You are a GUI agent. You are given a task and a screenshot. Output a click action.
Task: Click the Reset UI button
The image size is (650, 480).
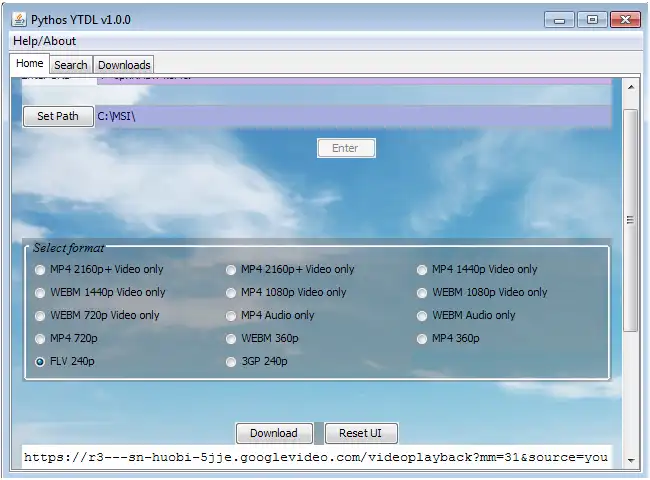tap(361, 433)
